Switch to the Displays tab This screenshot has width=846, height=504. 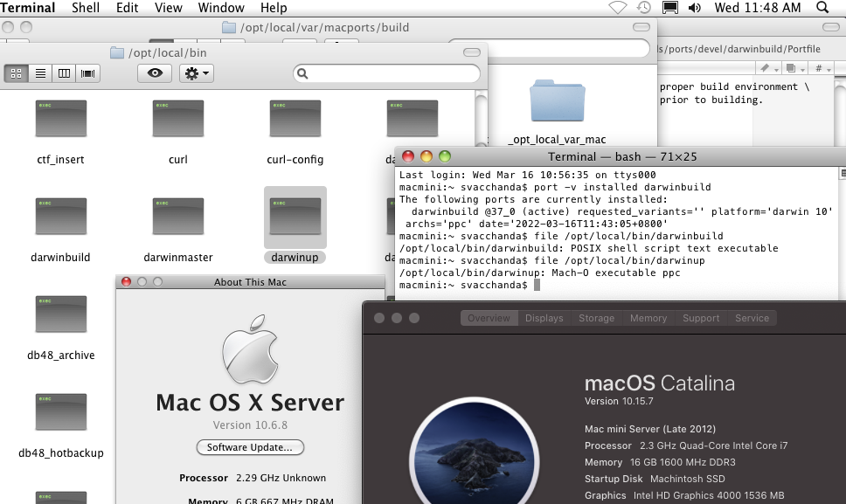(544, 318)
